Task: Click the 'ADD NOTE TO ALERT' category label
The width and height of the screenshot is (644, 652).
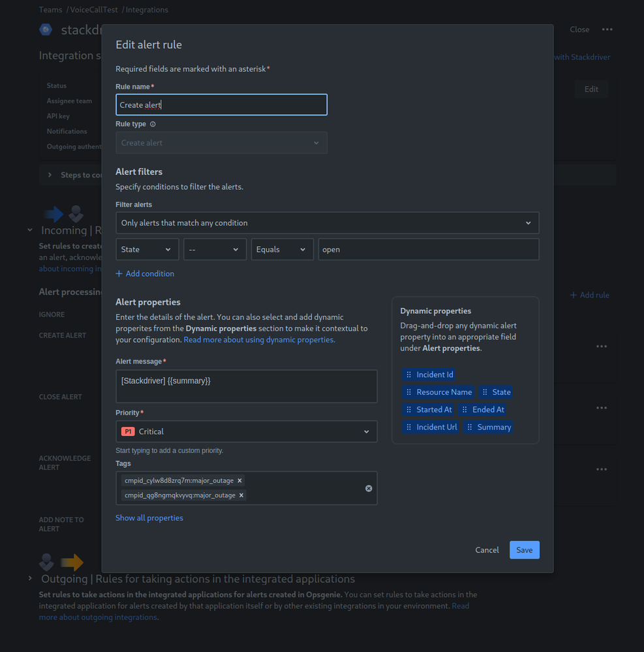Action: coord(61,524)
